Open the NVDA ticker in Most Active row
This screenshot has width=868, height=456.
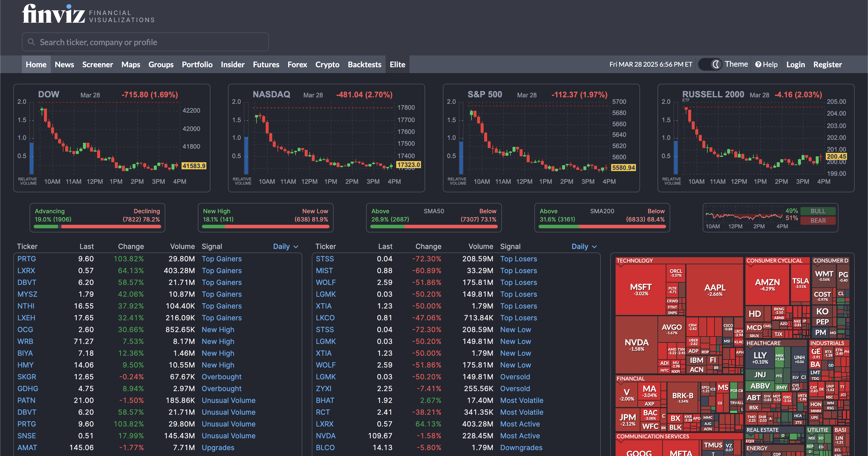point(325,436)
